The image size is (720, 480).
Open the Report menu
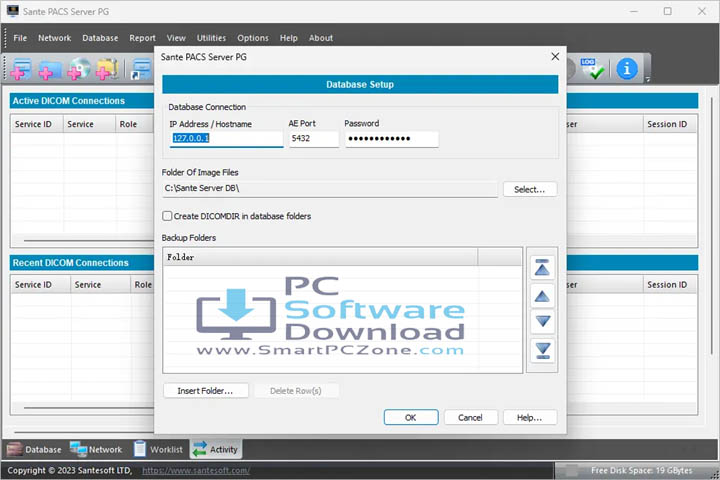tap(142, 38)
